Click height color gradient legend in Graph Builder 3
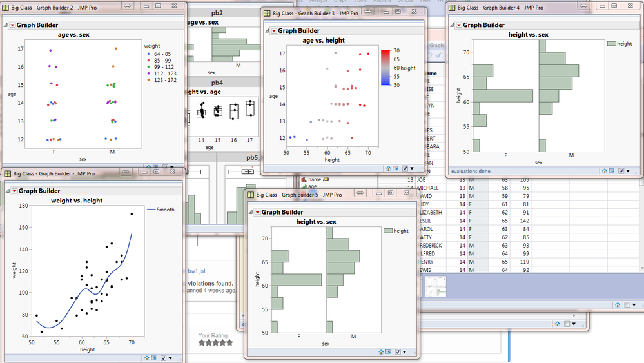The image size is (644, 363). (x=385, y=68)
